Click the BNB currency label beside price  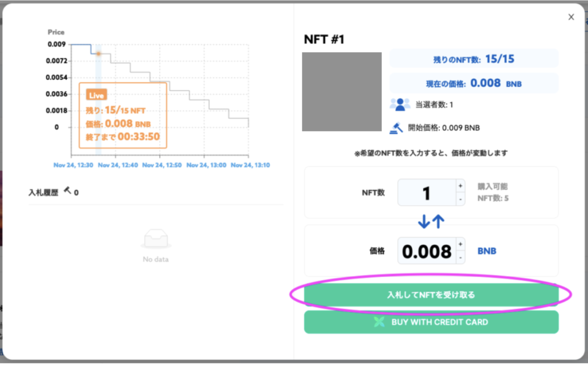[486, 251]
